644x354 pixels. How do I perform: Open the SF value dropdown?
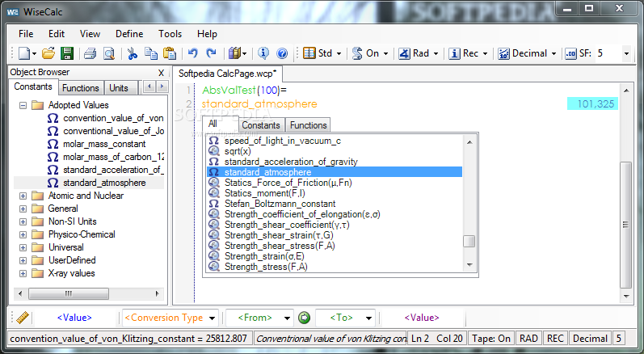click(x=626, y=54)
